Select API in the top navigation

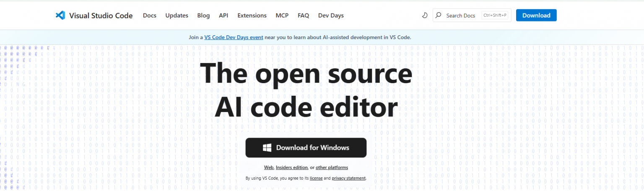point(223,16)
